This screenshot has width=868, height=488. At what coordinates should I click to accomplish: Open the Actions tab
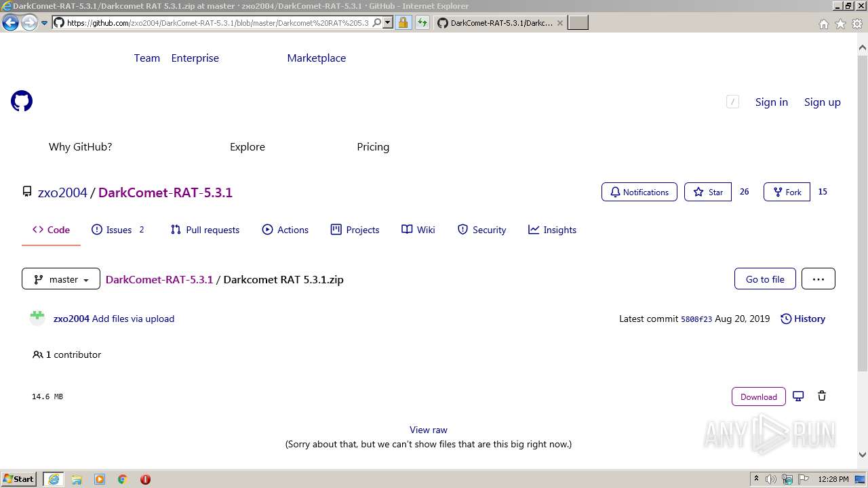point(285,230)
